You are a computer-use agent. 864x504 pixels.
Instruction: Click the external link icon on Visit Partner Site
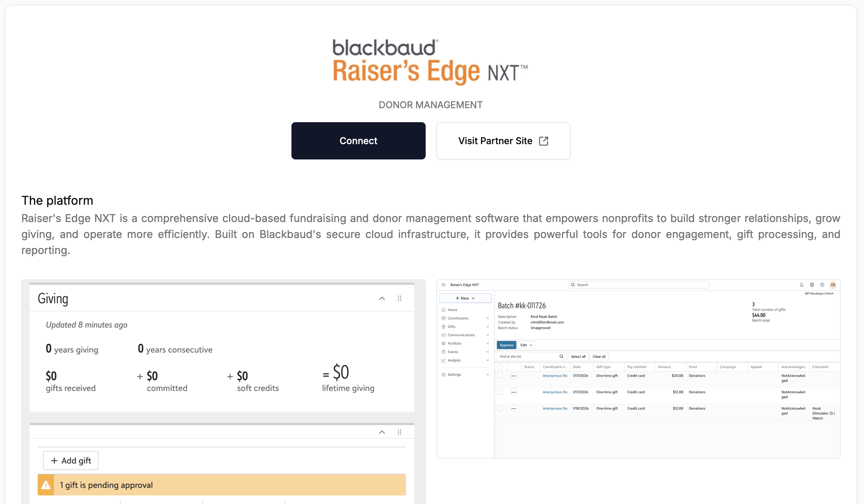pos(544,141)
